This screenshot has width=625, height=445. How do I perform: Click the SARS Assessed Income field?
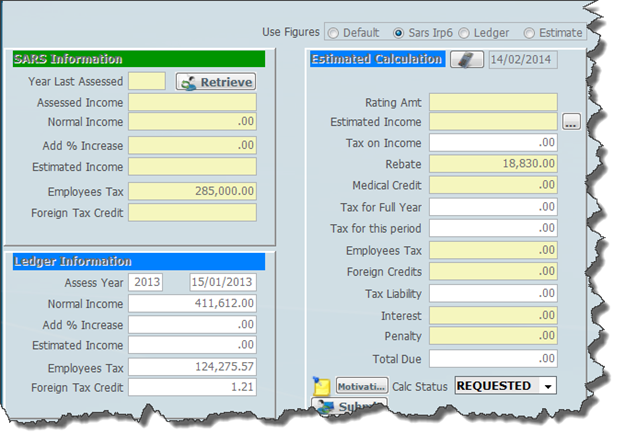click(x=192, y=102)
